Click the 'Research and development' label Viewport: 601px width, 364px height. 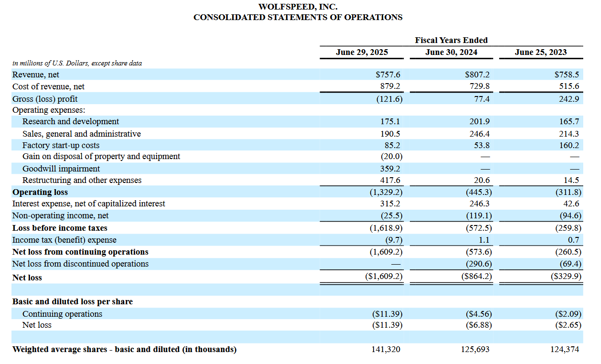[71, 121]
